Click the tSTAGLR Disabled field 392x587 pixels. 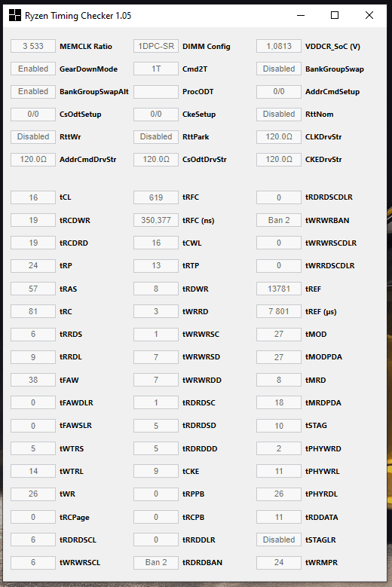tap(279, 540)
